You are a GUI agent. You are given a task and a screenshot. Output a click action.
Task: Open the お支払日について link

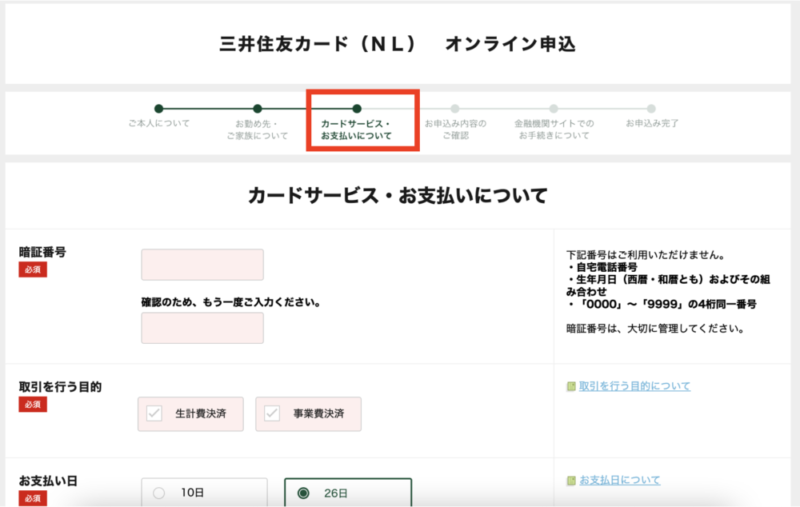[x=619, y=480]
